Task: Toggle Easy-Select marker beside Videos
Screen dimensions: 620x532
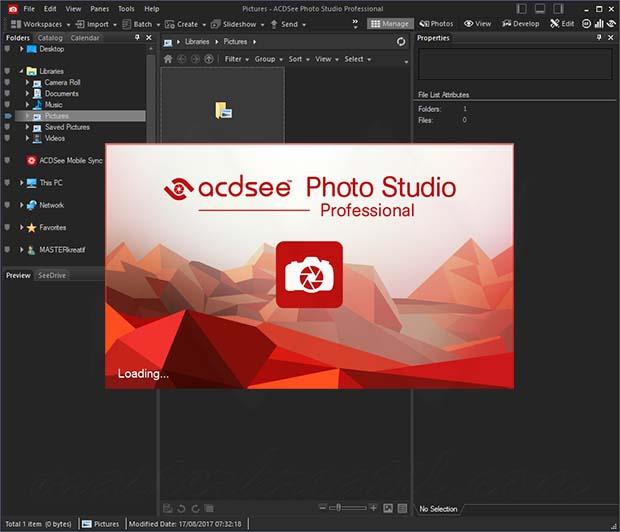Action: [x=7, y=138]
